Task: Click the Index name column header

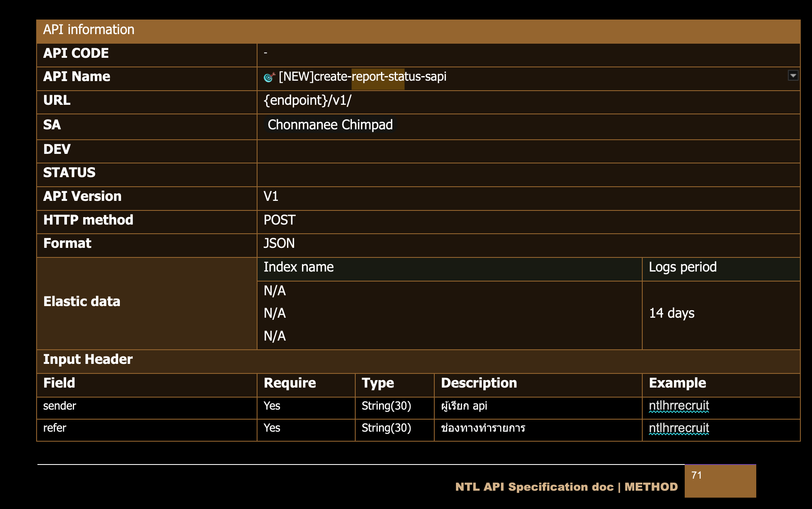Action: 299,267
